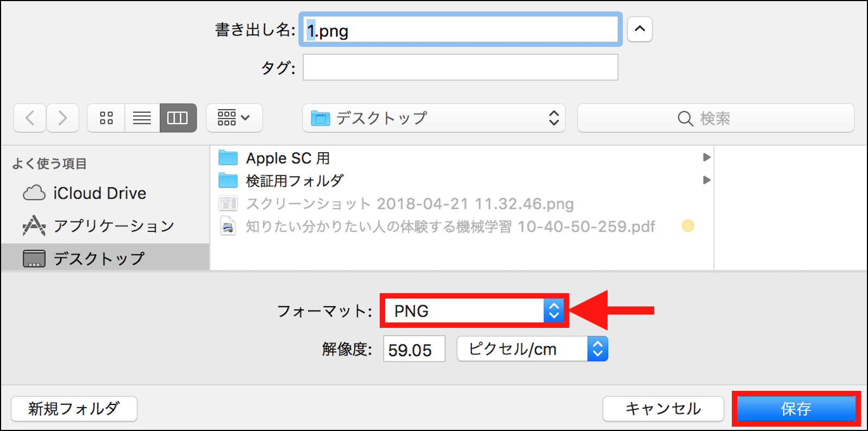Open the item grouping options menu
This screenshot has height=431, width=868.
click(234, 118)
